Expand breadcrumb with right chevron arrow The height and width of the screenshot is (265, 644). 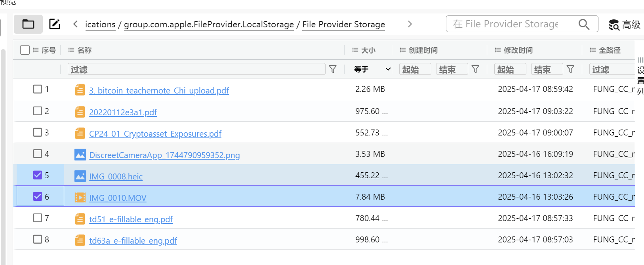410,24
